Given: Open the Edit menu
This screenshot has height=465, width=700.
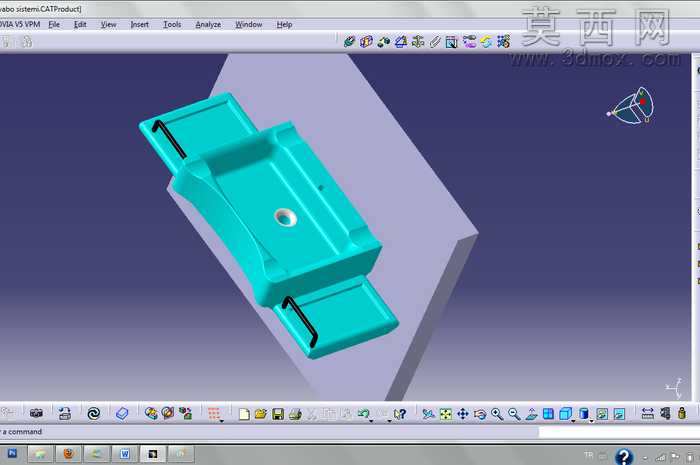Looking at the screenshot, I should coord(80,25).
